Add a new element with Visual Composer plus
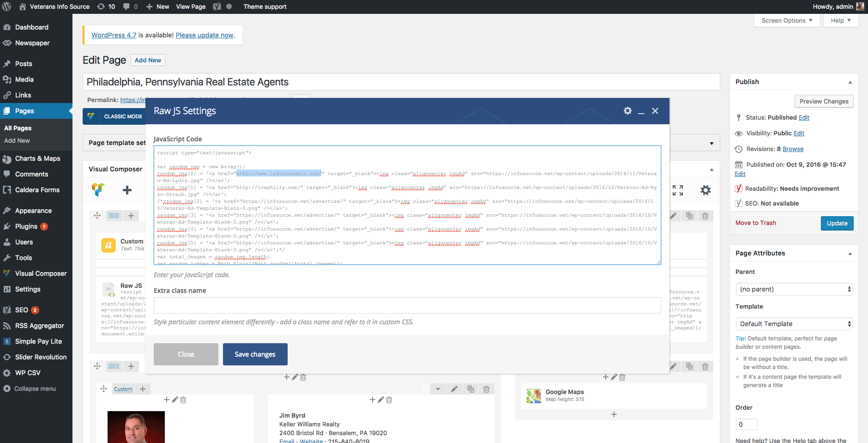This screenshot has width=868, height=443. [x=127, y=190]
